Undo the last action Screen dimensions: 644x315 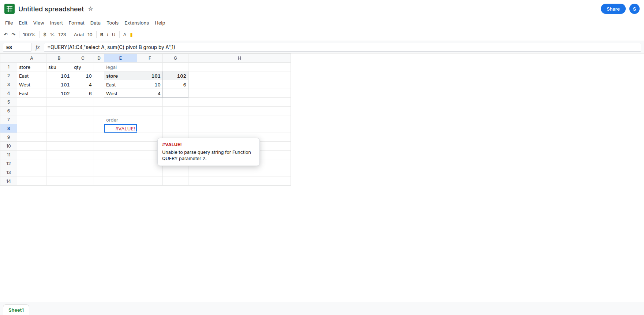coord(6,34)
